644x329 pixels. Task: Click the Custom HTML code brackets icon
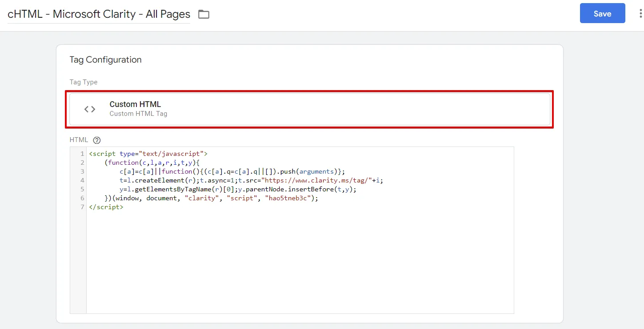pos(90,109)
